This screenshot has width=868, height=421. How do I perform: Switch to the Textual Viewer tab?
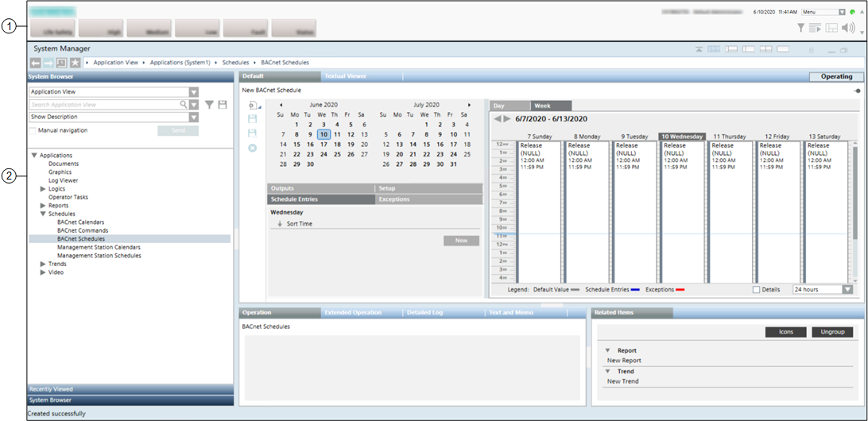tap(346, 76)
